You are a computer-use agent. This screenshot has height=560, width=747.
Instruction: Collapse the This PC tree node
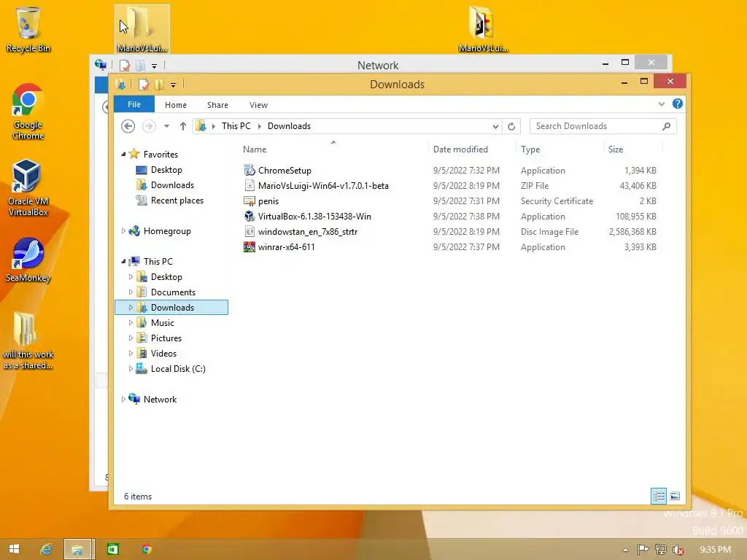123,261
